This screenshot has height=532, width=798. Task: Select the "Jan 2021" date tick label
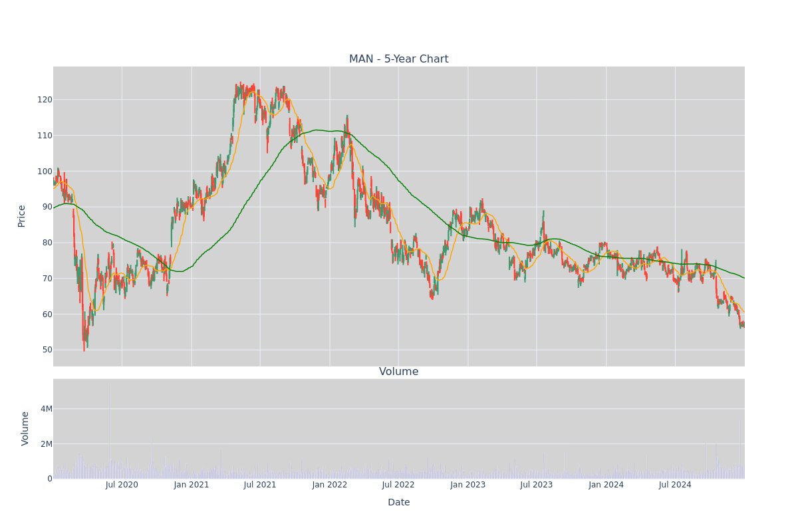tap(192, 485)
